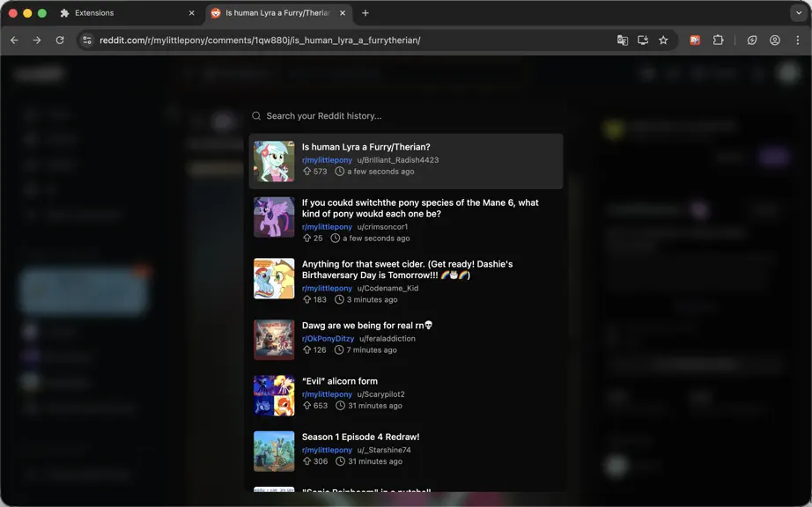Image resolution: width=812 pixels, height=507 pixels.
Task: Click the magnifier icon in history search
Action: pyautogui.click(x=256, y=116)
